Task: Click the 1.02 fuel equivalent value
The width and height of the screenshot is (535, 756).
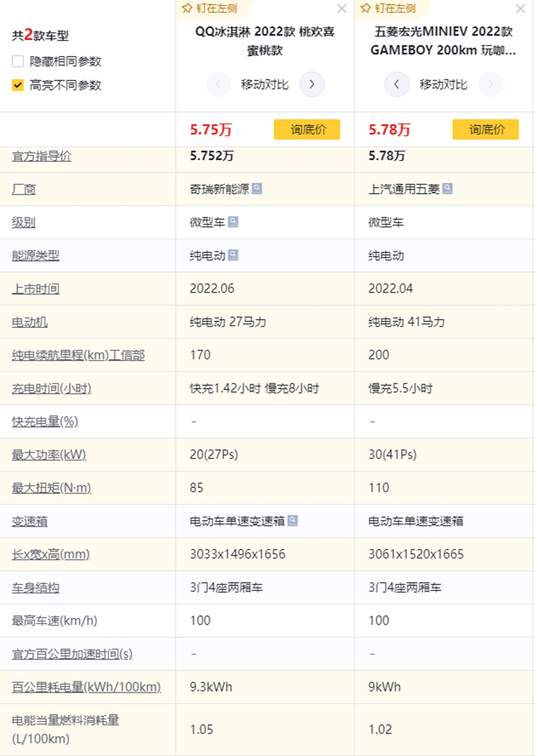Action: 380,730
